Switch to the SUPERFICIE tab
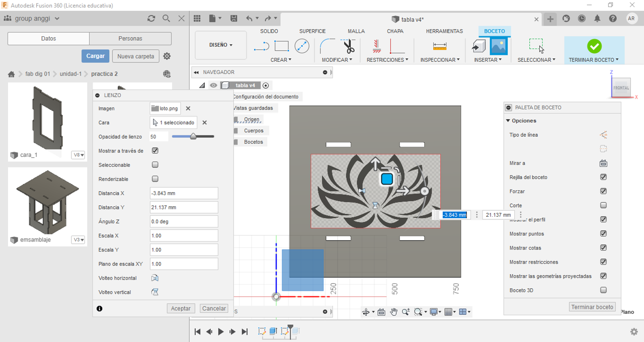The height and width of the screenshot is (342, 644). click(312, 31)
